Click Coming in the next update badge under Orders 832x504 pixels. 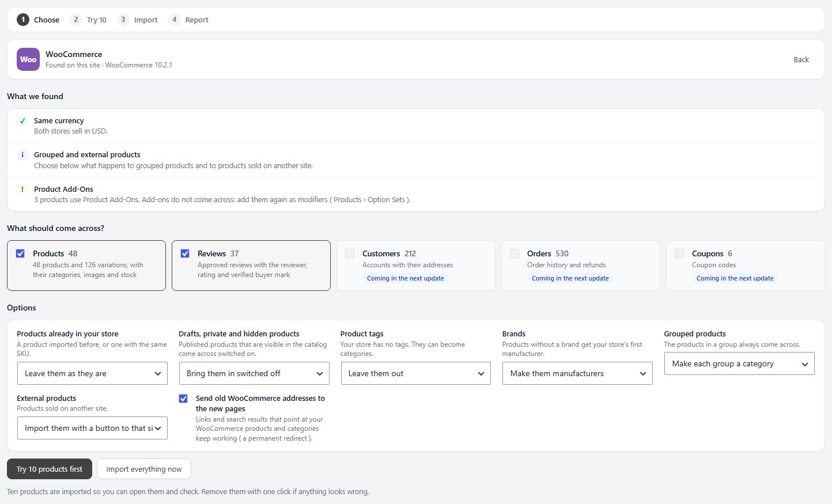pyautogui.click(x=570, y=278)
